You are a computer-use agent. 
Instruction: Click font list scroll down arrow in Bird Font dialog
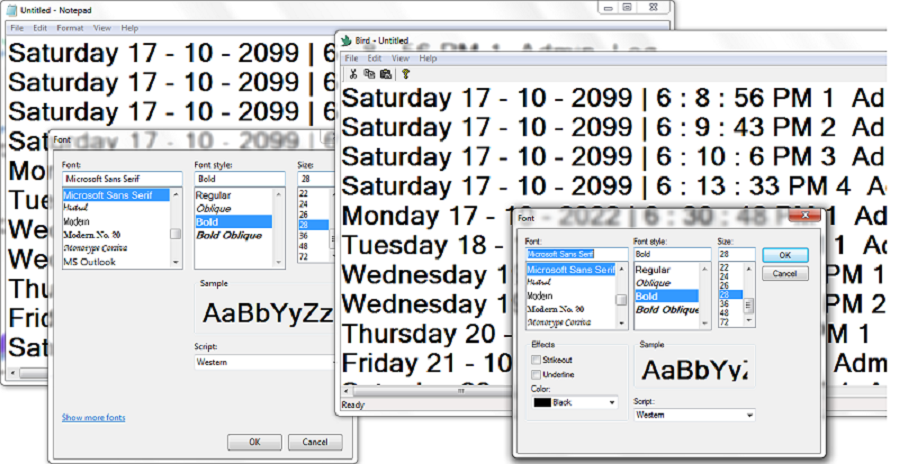coord(622,324)
